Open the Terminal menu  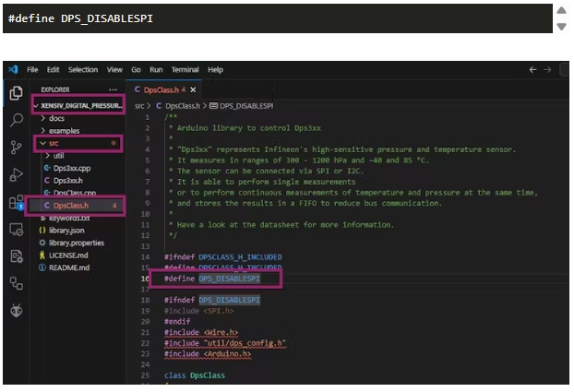[185, 69]
